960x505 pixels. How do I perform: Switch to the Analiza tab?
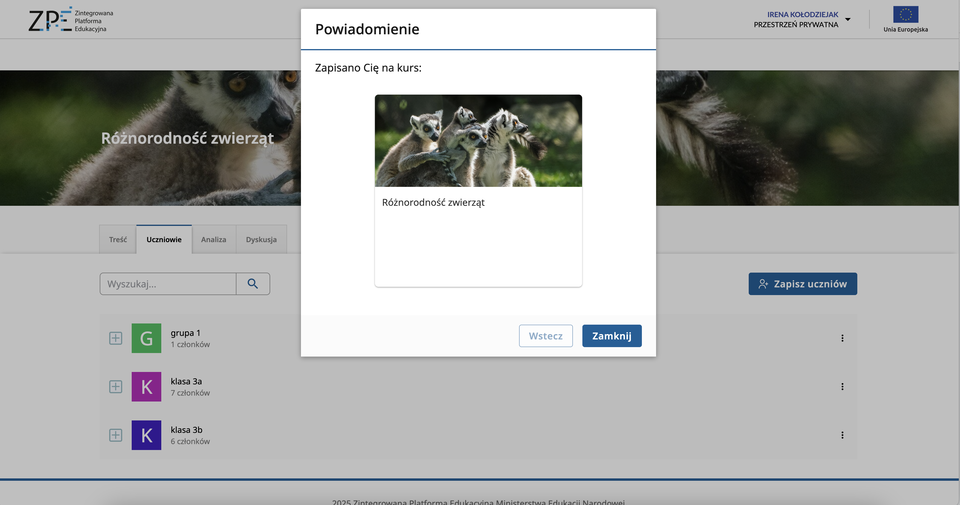pos(213,240)
